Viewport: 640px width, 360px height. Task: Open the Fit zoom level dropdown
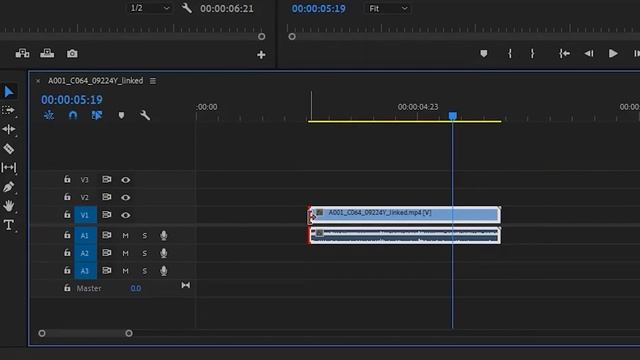(387, 8)
